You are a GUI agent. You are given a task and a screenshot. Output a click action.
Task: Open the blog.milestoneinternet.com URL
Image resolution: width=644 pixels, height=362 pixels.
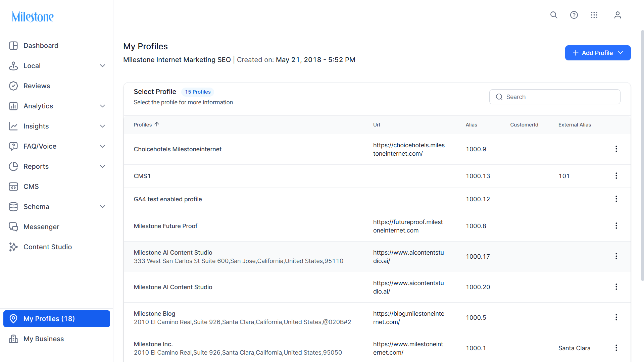[408, 318]
